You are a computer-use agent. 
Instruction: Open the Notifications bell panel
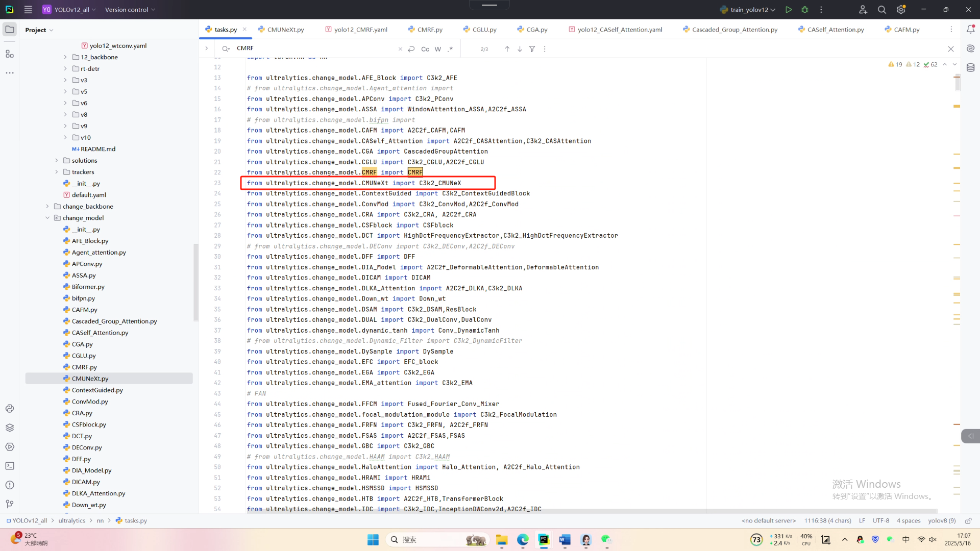(970, 30)
